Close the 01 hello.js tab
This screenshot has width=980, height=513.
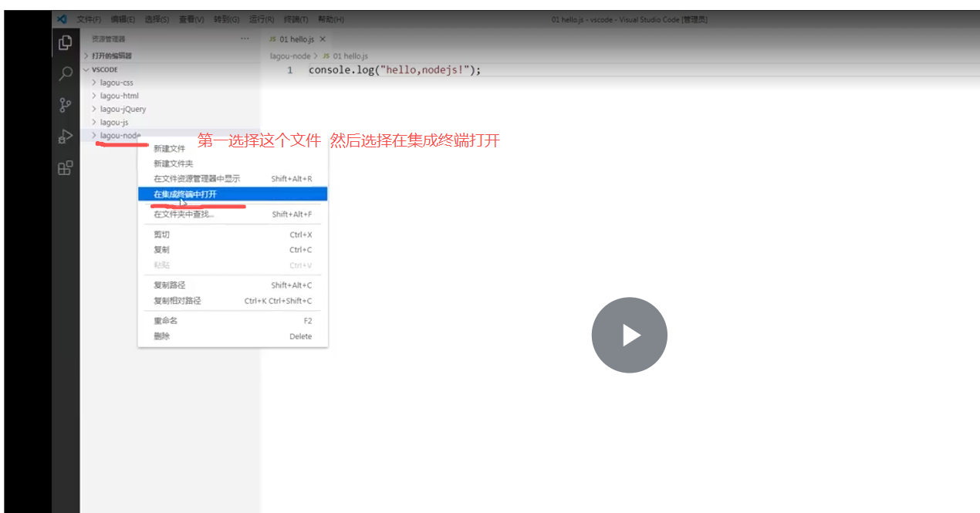click(x=323, y=39)
